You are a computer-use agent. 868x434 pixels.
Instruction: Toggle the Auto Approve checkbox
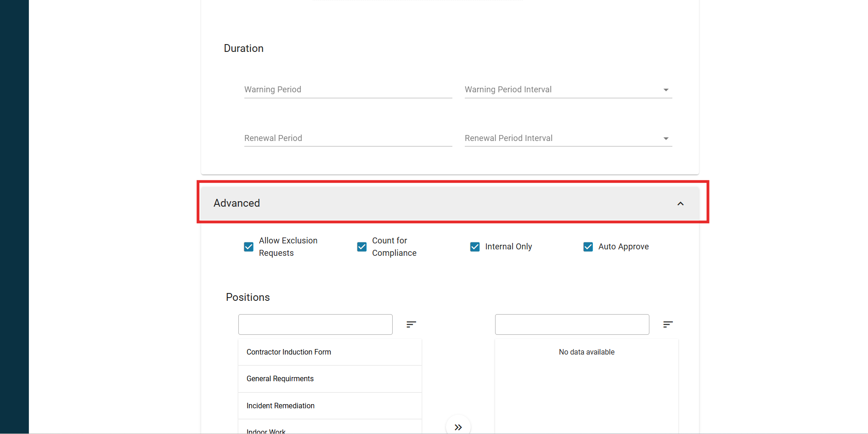(588, 247)
